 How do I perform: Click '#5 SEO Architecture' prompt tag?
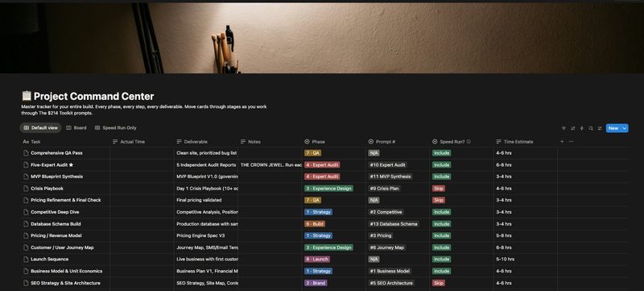[x=391, y=283]
